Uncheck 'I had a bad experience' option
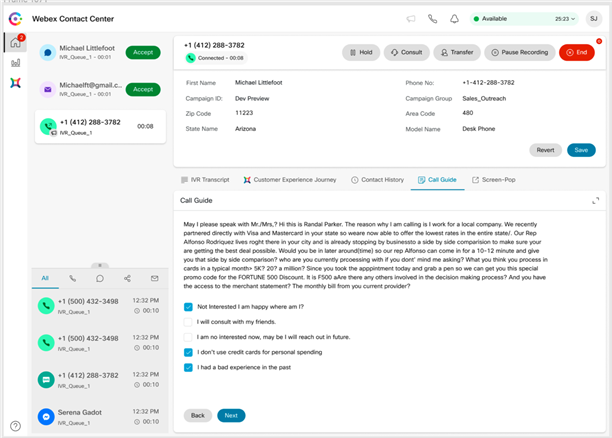 coord(188,368)
